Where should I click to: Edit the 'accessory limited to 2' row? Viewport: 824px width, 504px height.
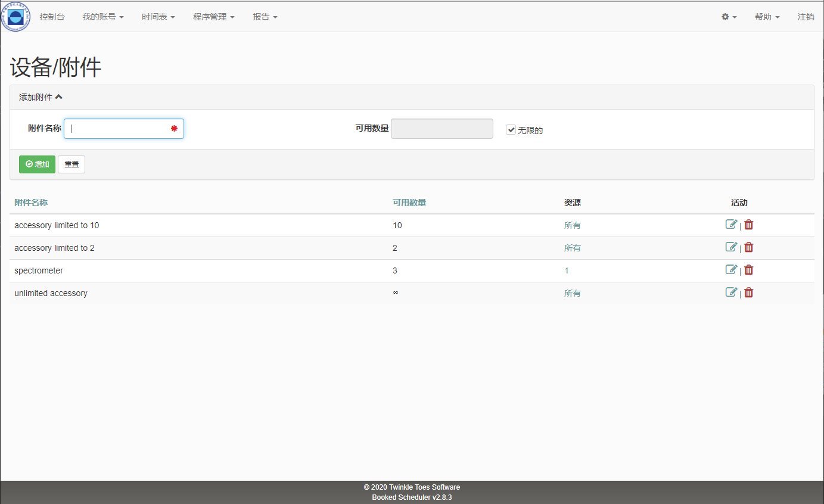[731, 247]
